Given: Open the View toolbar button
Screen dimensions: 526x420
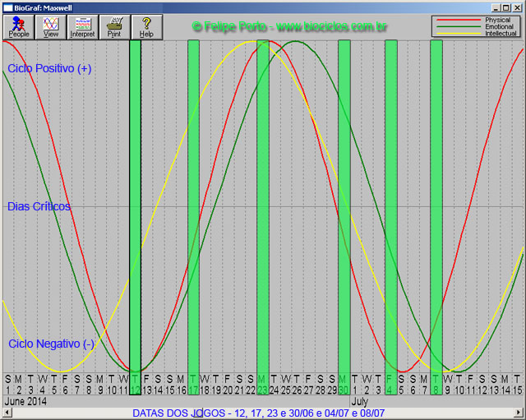Looking at the screenshot, I should coord(51,27).
